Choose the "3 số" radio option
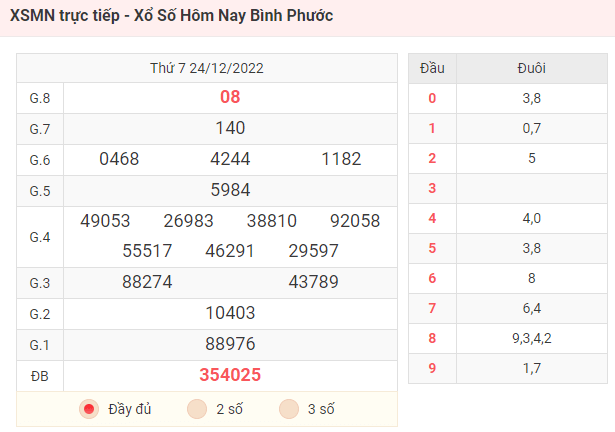The width and height of the screenshot is (615, 432). tap(289, 409)
